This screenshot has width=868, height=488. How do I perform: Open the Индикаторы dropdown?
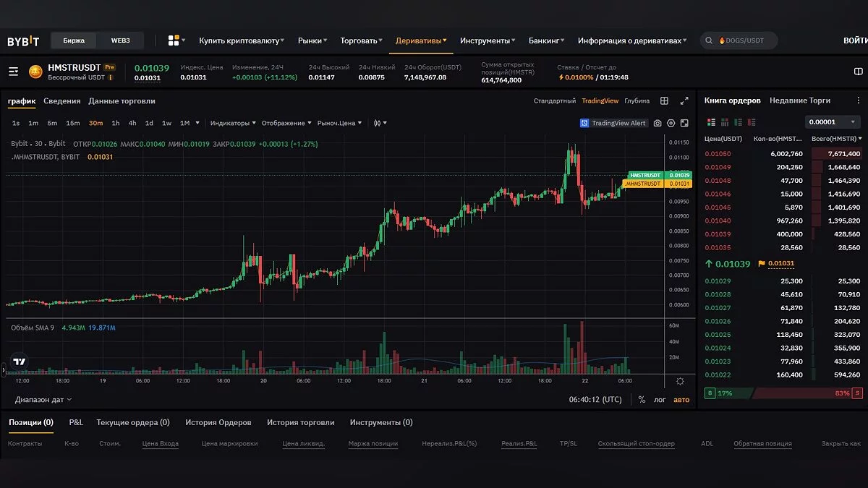click(x=233, y=123)
